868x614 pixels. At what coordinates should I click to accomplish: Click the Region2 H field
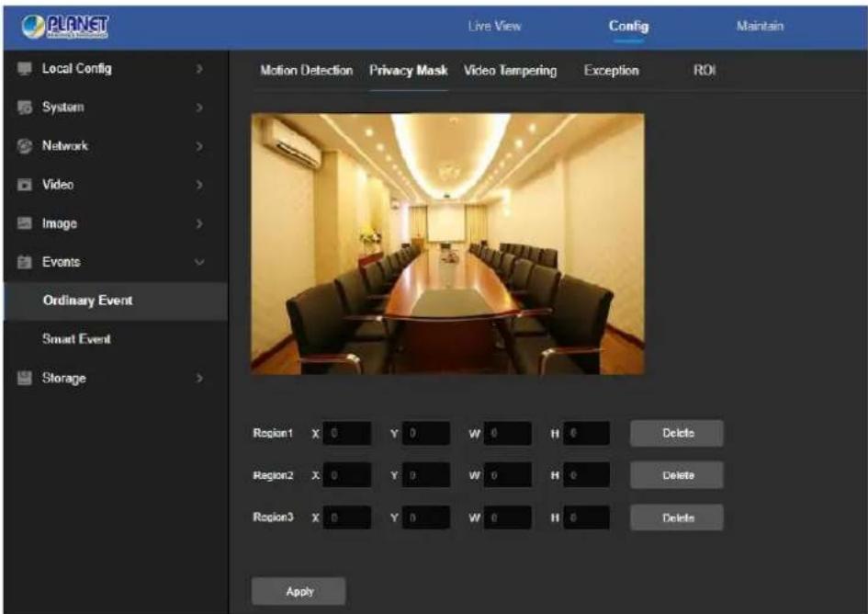[x=587, y=475]
